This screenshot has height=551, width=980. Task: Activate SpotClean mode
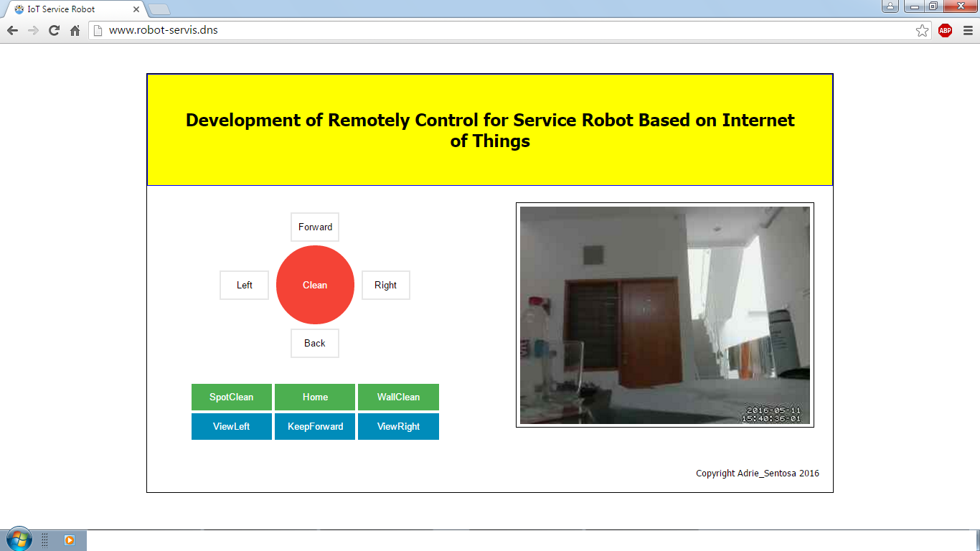[232, 397]
